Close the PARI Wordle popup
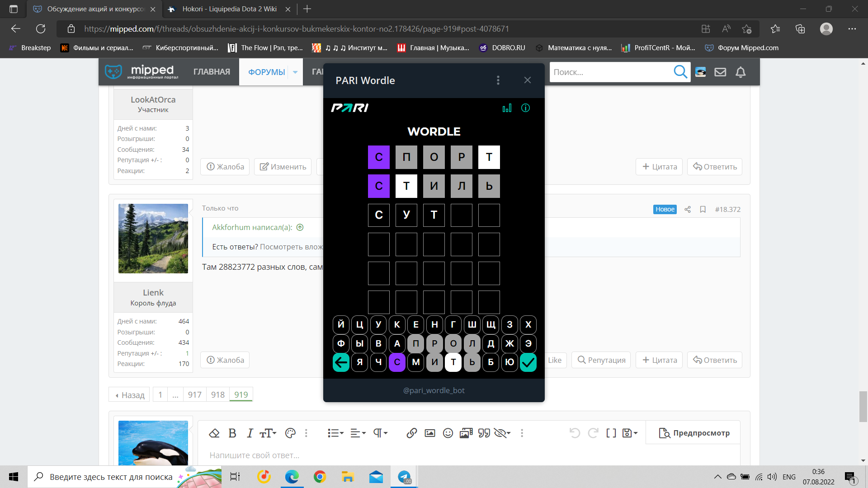 pyautogui.click(x=527, y=80)
